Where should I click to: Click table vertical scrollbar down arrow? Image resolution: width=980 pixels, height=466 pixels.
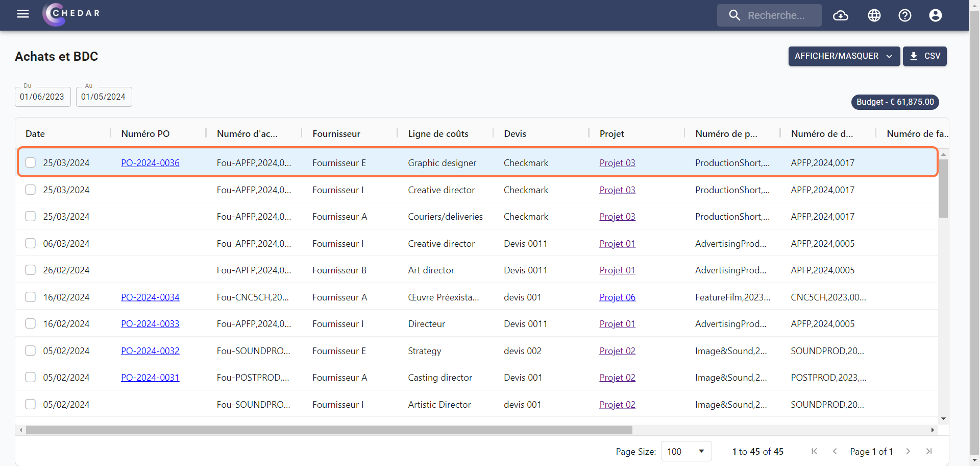tap(944, 419)
